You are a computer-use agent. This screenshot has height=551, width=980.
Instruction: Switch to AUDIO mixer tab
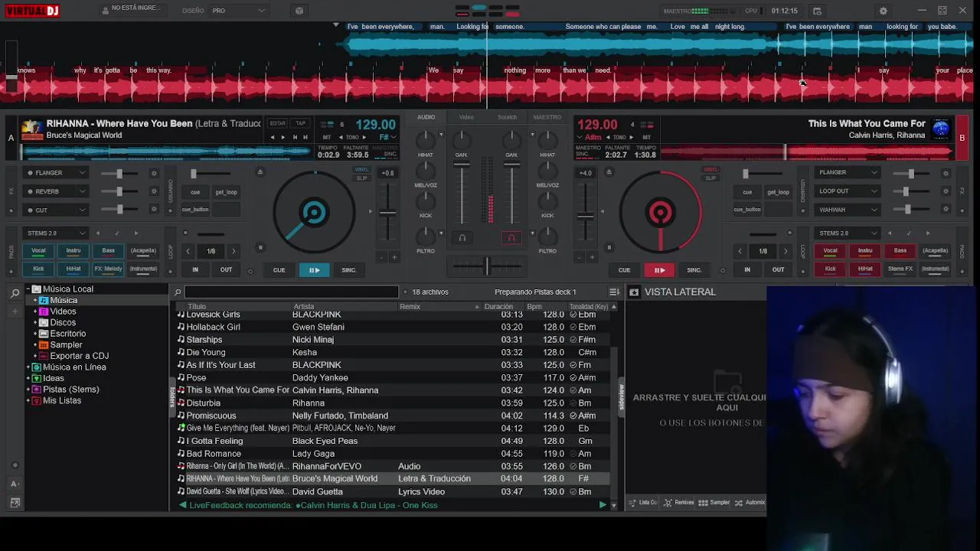426,117
